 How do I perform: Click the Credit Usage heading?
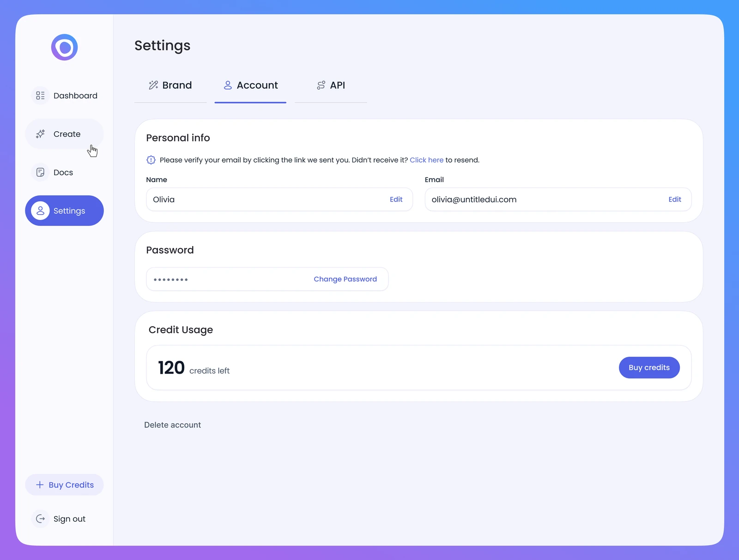coord(181,330)
